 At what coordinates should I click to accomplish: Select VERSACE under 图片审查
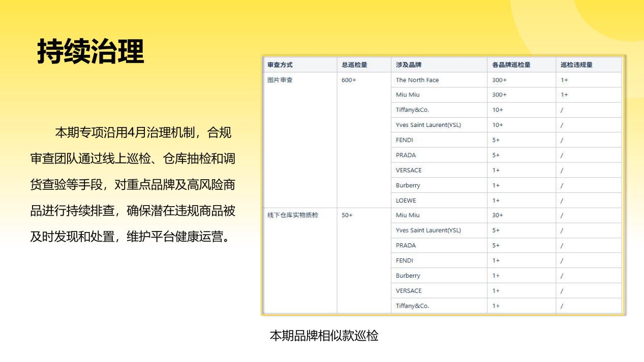[x=409, y=170]
